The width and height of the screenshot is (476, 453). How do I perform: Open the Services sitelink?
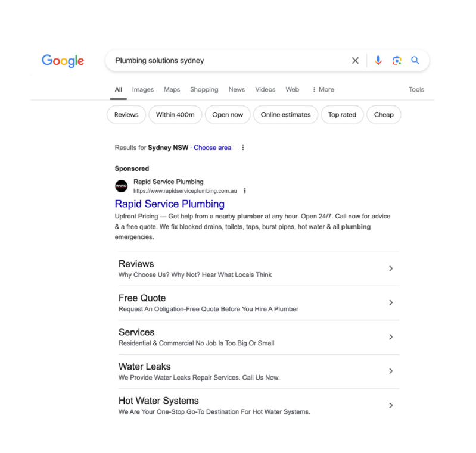[x=136, y=332]
